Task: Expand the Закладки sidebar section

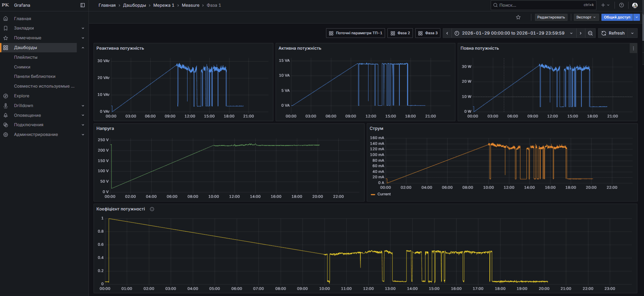Action: tap(83, 28)
